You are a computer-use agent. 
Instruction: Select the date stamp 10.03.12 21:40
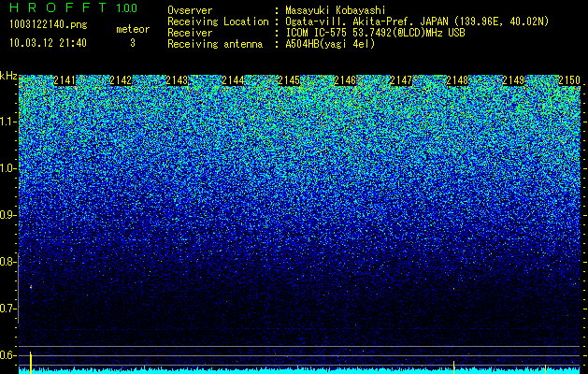(48, 43)
